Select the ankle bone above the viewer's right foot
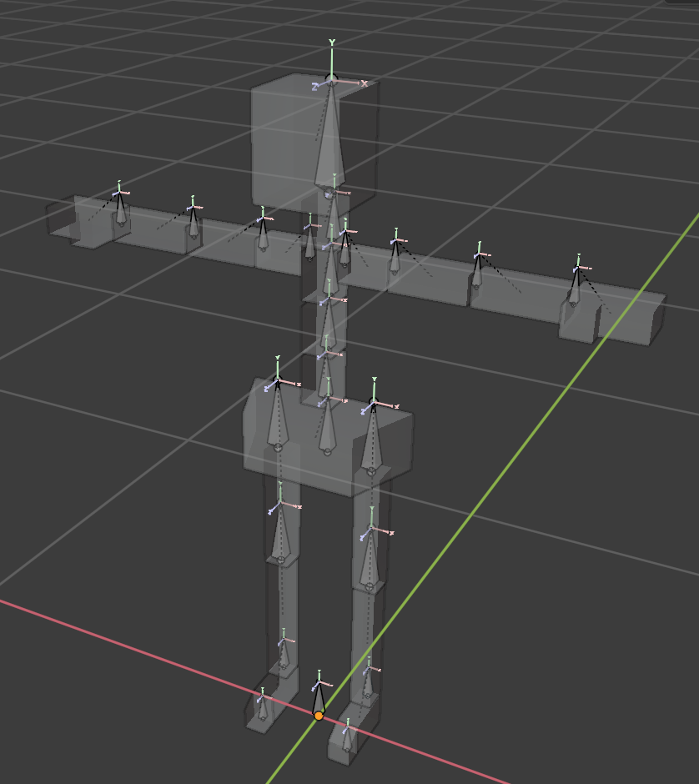The image size is (699, 784). coord(368,684)
